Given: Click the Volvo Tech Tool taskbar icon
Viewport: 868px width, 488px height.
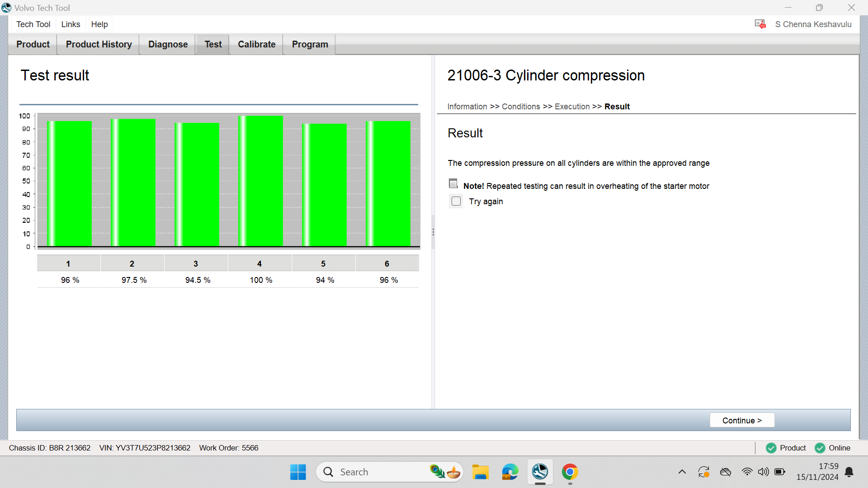Looking at the screenshot, I should pos(540,472).
